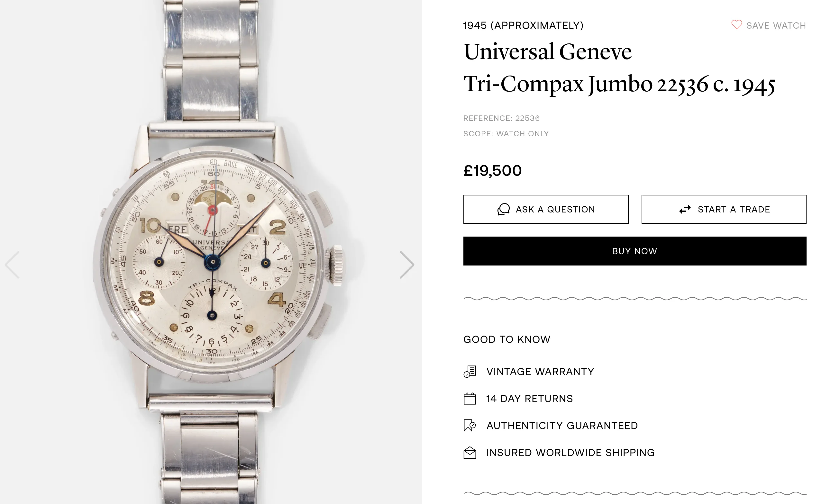The width and height of the screenshot is (840, 504).
Task: Advance to the next watch photo arrow
Action: click(x=407, y=265)
